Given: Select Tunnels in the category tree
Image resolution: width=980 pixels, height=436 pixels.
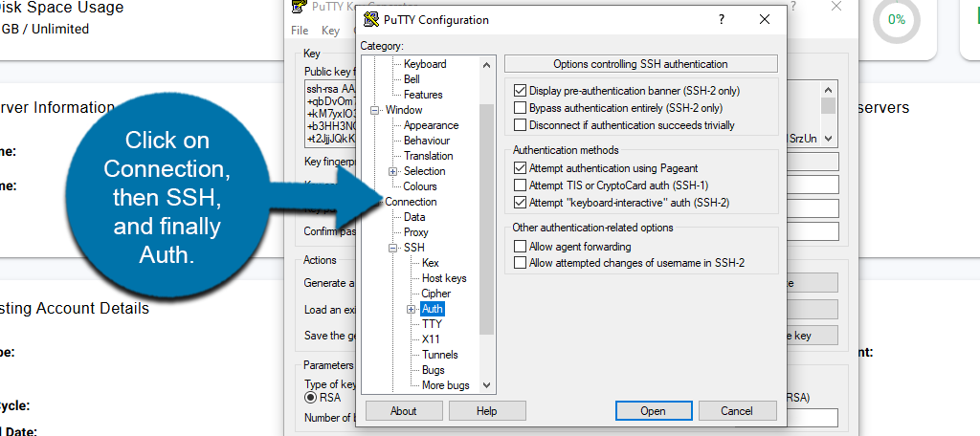Looking at the screenshot, I should pyautogui.click(x=439, y=355).
